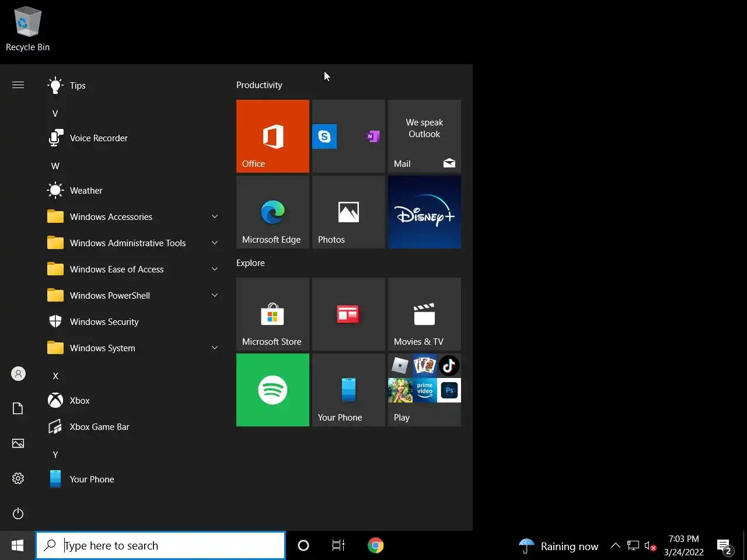
Task: Jump to letter Y header
Action: tap(55, 455)
